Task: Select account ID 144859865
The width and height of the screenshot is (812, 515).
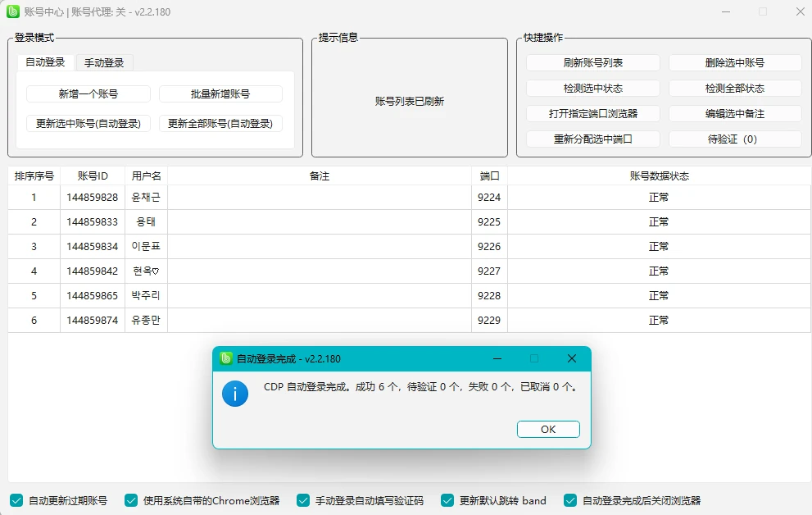Action: 92,296
